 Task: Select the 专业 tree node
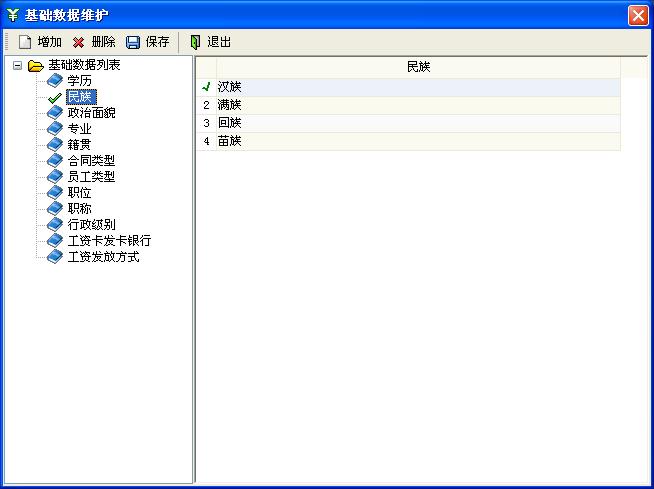click(79, 129)
